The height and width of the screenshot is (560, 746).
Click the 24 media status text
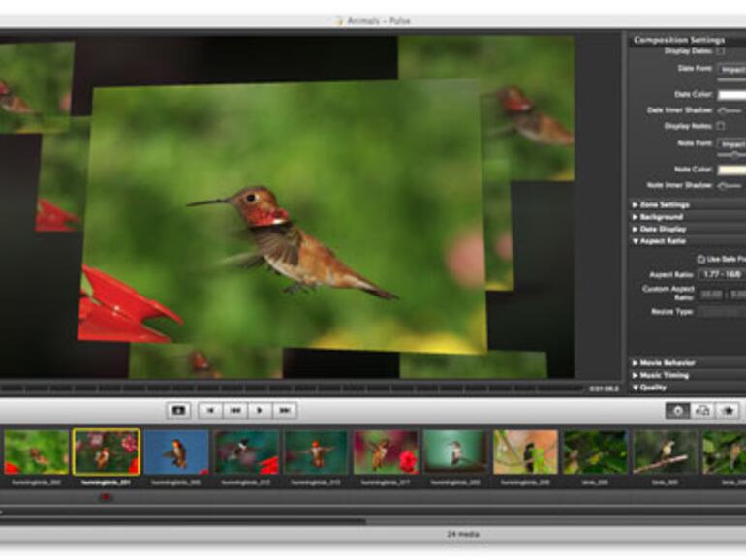[463, 534]
